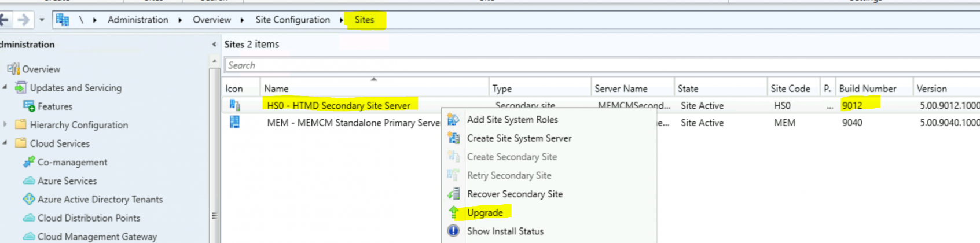Click the Back navigation arrow
This screenshot has width=980, height=243.
[x=5, y=20]
